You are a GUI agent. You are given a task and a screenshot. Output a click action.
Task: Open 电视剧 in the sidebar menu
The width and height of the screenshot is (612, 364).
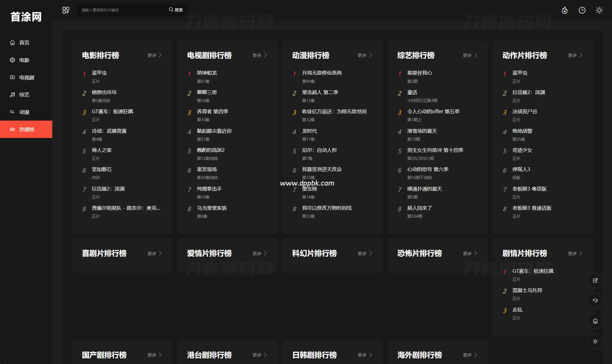[x=26, y=77]
